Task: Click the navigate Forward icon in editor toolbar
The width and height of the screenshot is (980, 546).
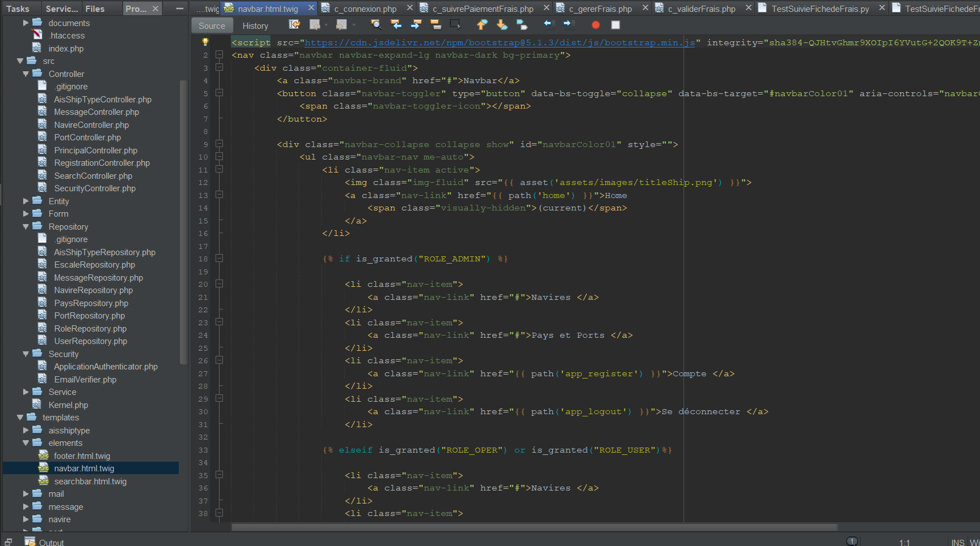Action: [341, 25]
